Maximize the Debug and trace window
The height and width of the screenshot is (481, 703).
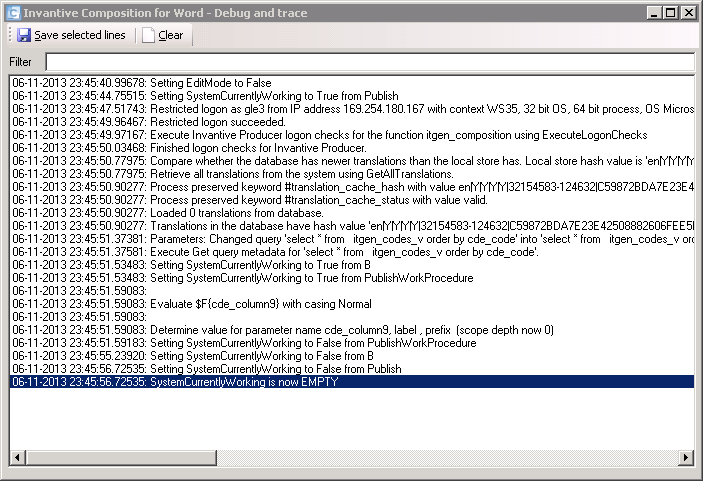tap(671, 13)
